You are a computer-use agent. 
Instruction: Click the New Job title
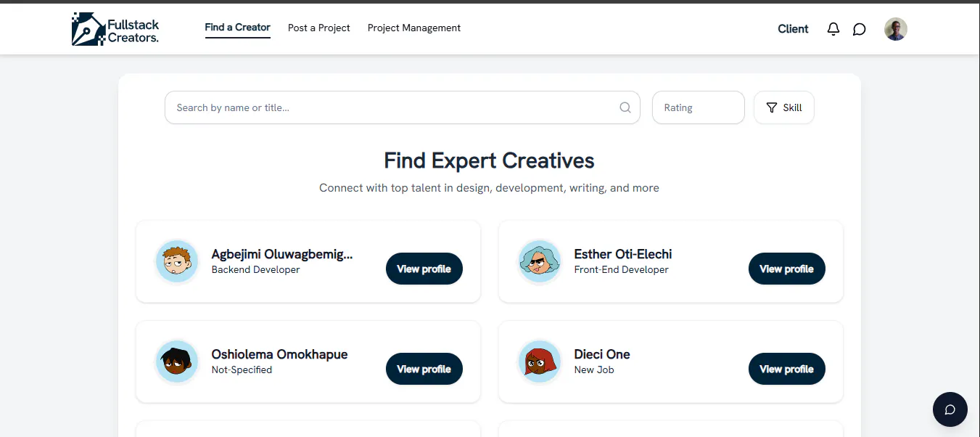(x=594, y=369)
